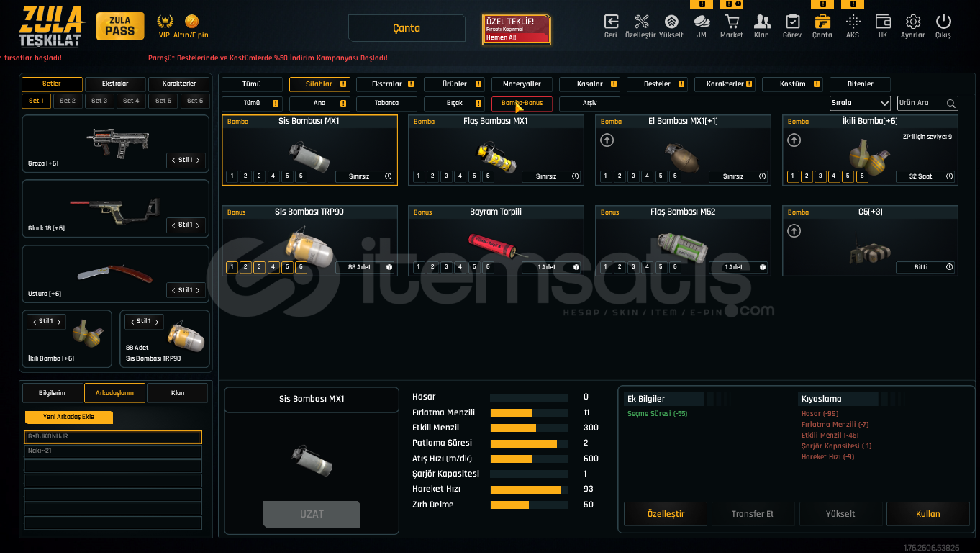
Task: Open the Görev tasks icon
Action: point(792,22)
